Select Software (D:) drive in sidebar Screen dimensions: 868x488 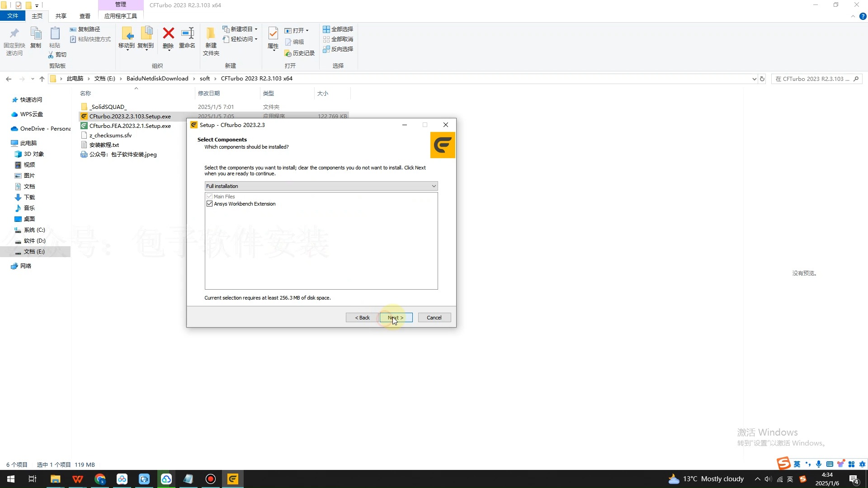point(34,241)
